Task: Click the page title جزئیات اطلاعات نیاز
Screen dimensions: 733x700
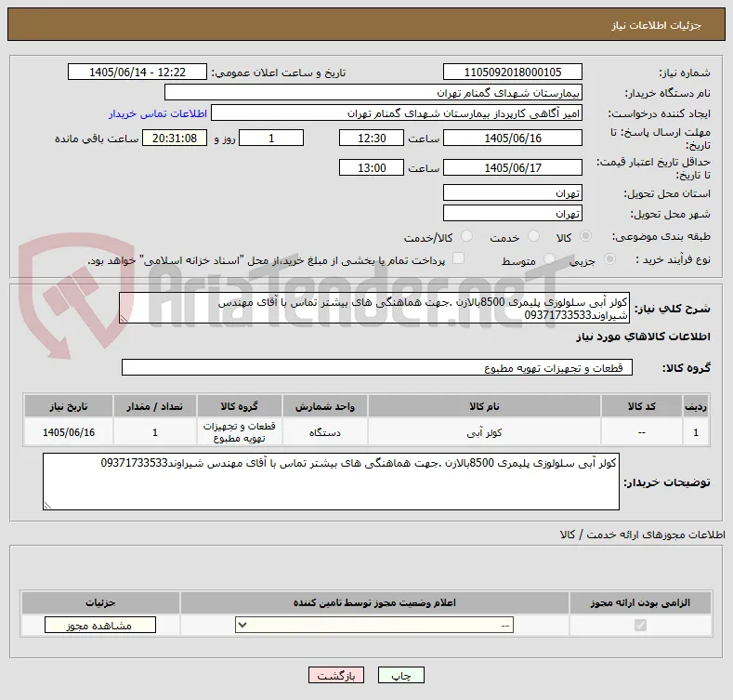Action: pyautogui.click(x=656, y=25)
